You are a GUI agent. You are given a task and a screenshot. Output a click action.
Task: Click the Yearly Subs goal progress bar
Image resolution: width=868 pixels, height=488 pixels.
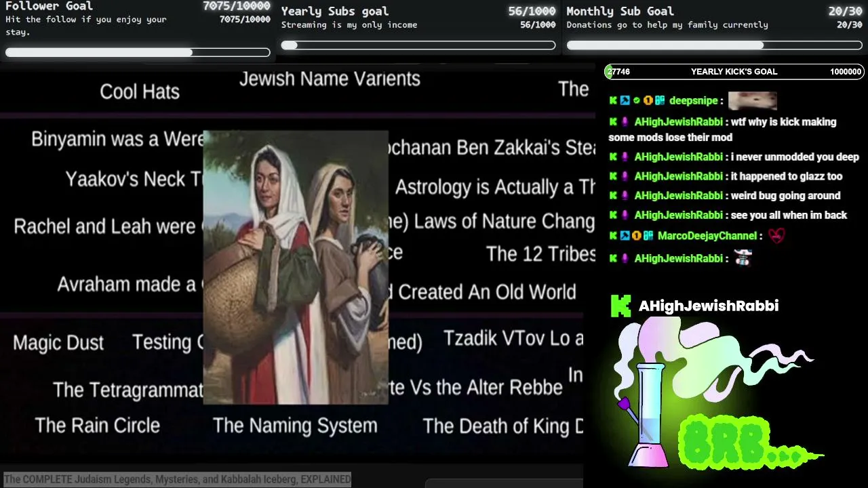418,45
